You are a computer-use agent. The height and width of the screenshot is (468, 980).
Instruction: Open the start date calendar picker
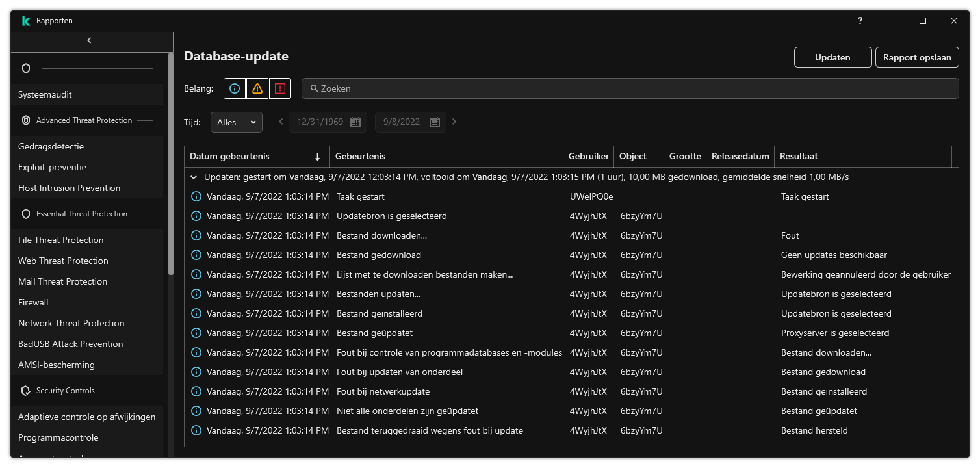coord(355,122)
